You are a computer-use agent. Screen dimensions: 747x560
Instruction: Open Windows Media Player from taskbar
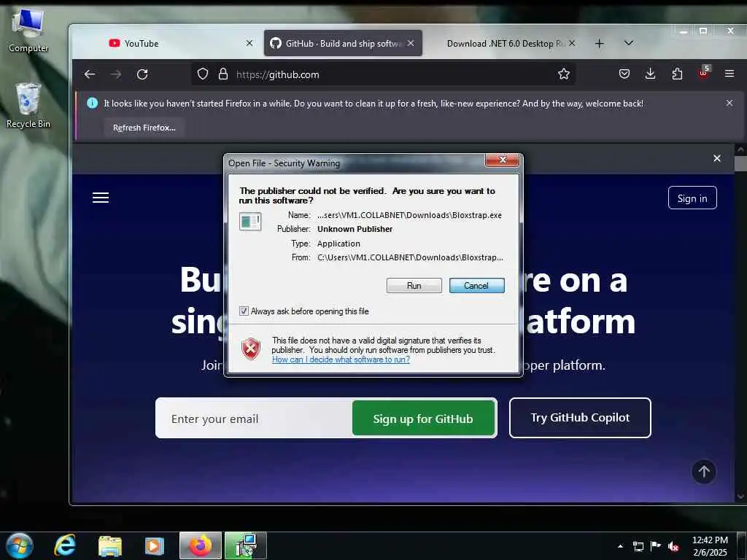154,545
